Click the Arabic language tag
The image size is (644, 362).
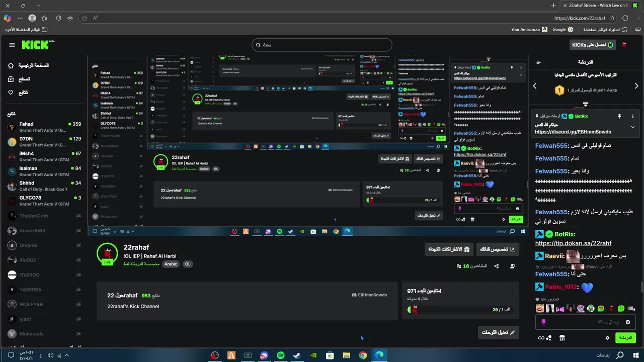[x=171, y=264]
